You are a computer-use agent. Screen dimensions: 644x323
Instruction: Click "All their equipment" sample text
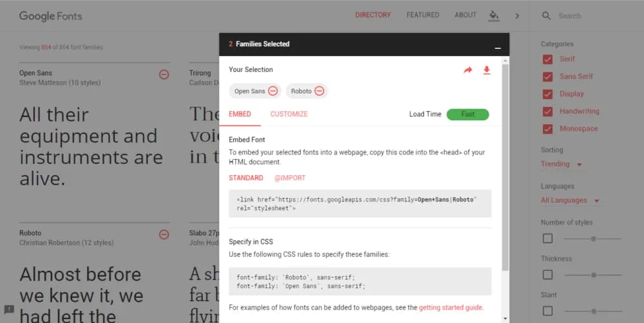pos(91,147)
